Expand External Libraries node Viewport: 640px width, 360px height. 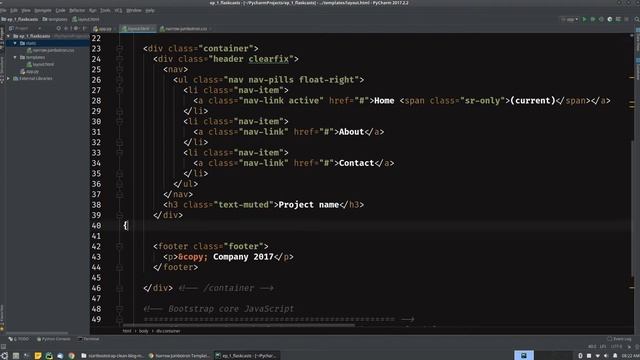click(x=9, y=78)
